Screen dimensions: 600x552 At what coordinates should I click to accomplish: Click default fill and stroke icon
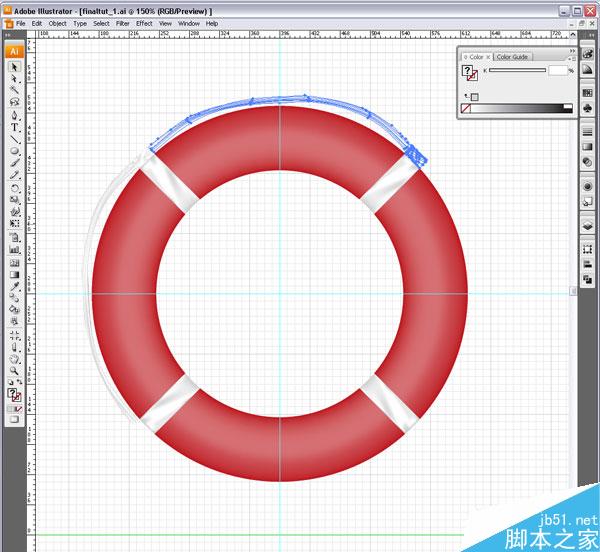point(10,382)
